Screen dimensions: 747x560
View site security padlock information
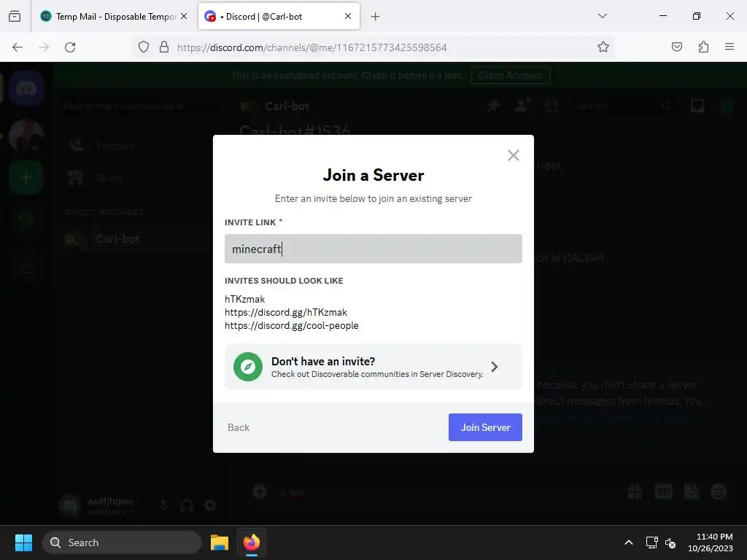164,47
